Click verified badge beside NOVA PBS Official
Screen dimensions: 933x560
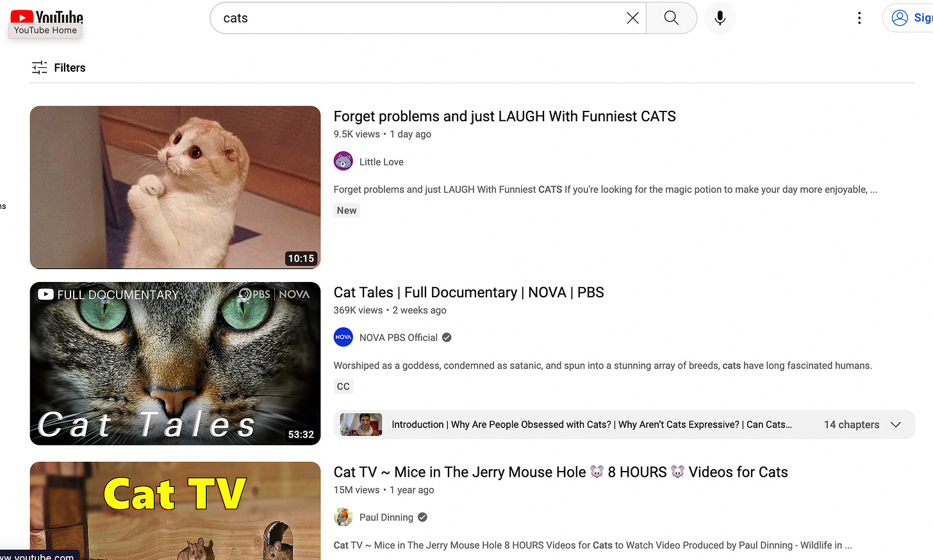point(447,338)
